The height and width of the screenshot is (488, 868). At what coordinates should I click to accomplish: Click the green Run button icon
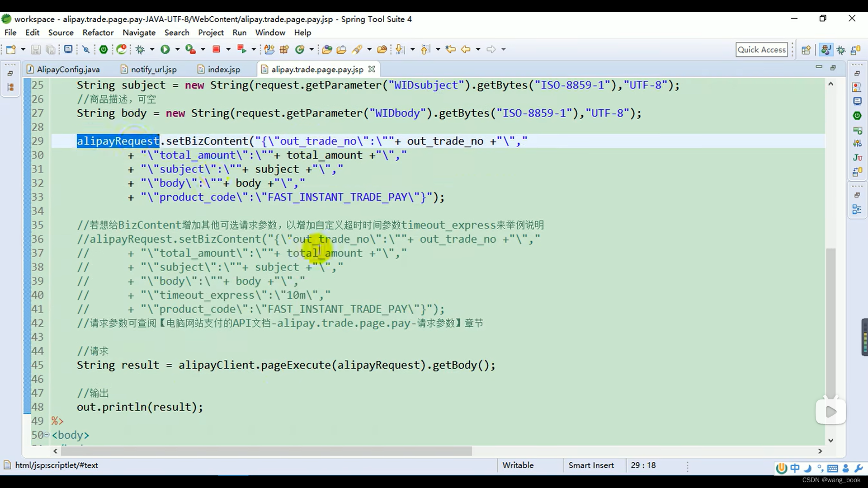coord(165,49)
